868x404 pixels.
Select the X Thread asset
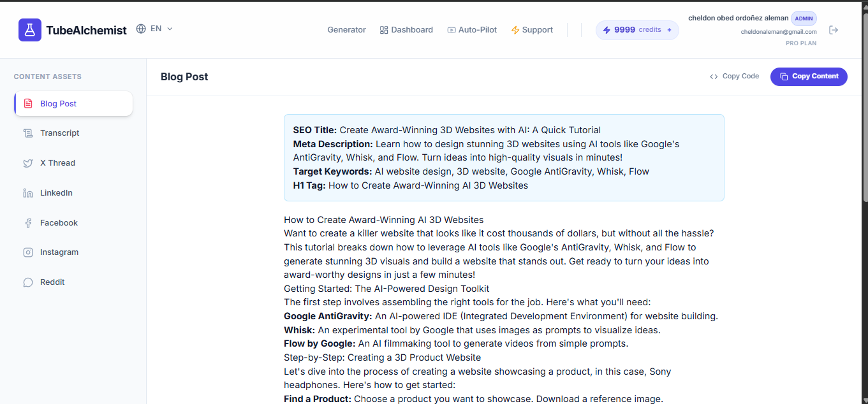(59, 162)
